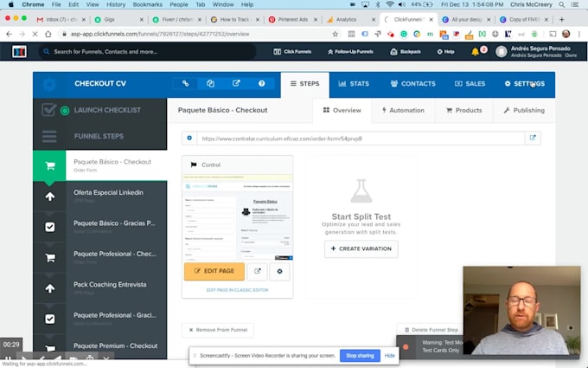Open step URL in new tab icon

pos(533,138)
